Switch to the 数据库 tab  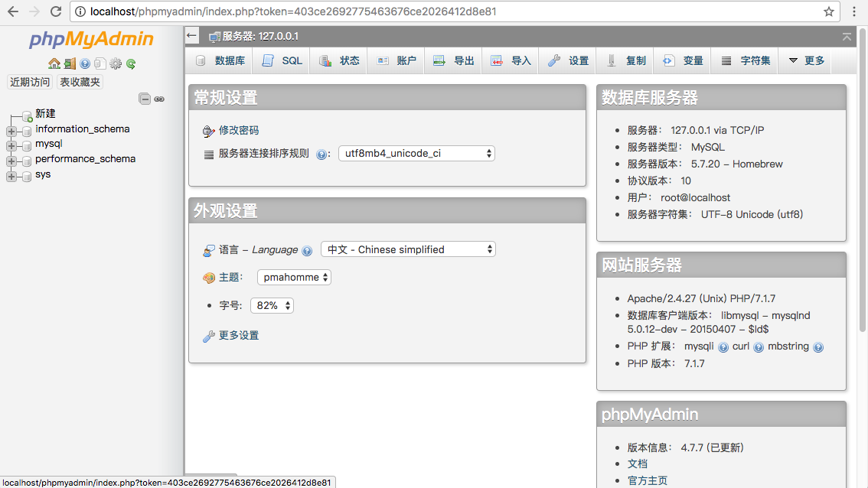pos(220,61)
